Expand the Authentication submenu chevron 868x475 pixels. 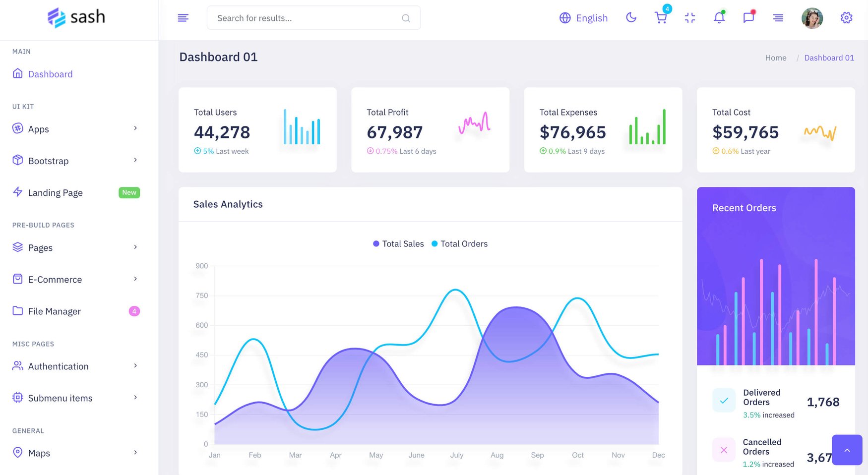pyautogui.click(x=135, y=365)
